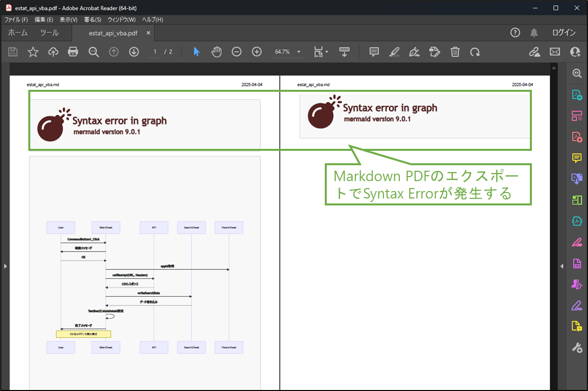Send file by email envelope icon

tap(555, 52)
